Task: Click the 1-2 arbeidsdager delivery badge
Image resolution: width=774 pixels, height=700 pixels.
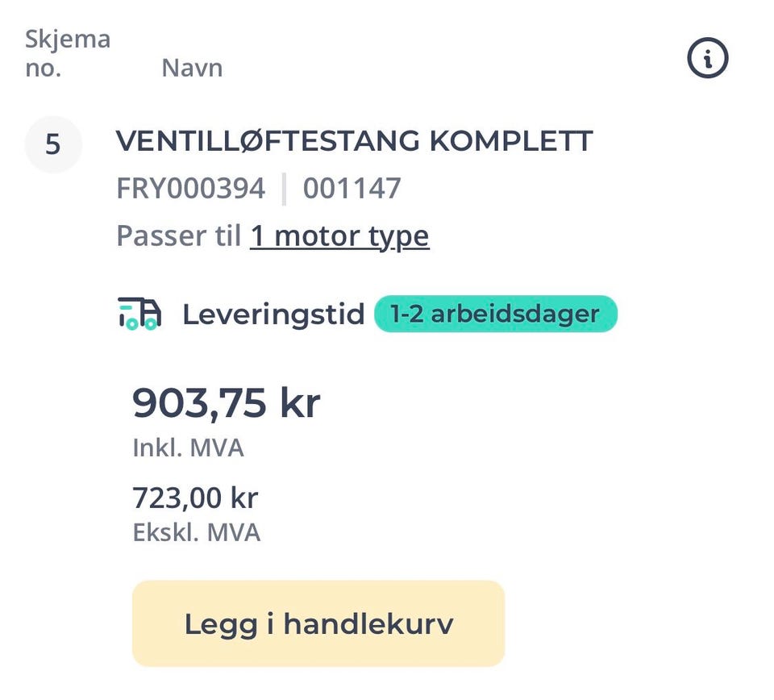Action: 495,314
